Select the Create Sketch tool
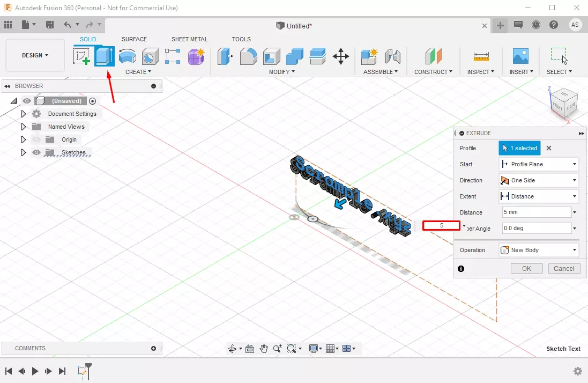The image size is (588, 383). point(81,56)
